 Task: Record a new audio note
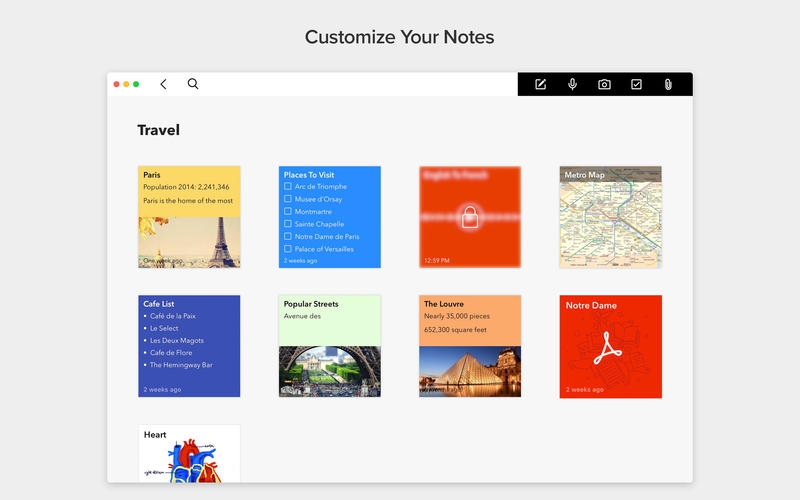[573, 84]
